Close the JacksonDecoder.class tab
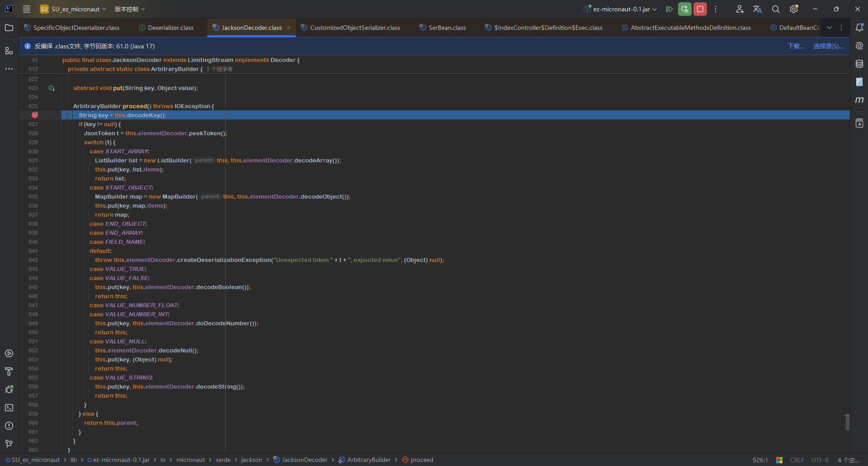Image resolution: width=868 pixels, height=466 pixels. tap(289, 28)
